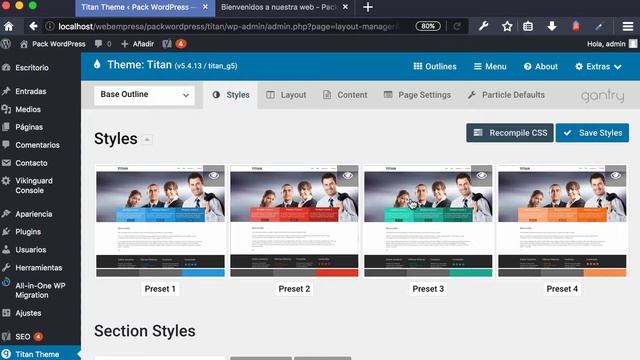
Task: Click Hola, admin account greeting
Action: click(606, 44)
